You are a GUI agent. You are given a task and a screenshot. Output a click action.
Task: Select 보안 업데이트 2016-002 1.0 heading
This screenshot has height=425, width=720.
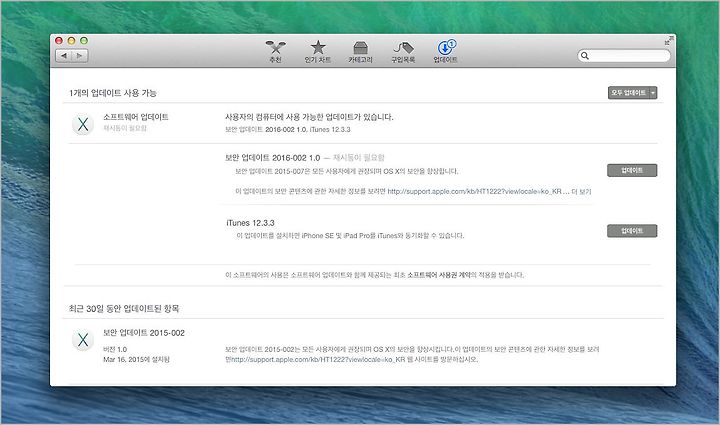pyautogui.click(x=272, y=157)
